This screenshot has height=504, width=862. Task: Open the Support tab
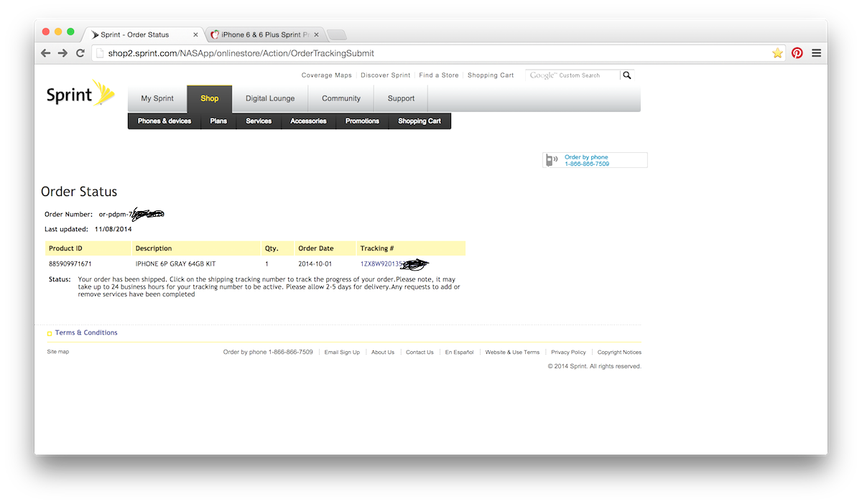[x=401, y=98]
